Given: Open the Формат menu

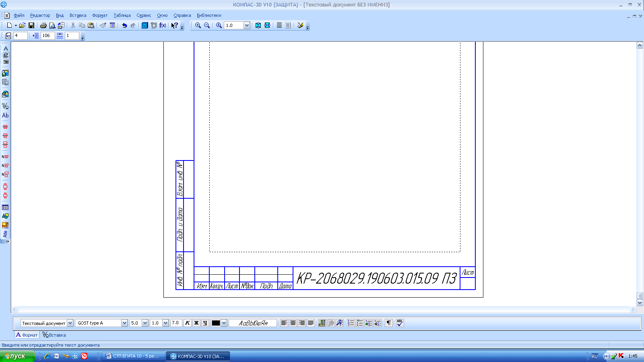Looking at the screenshot, I should tap(100, 15).
